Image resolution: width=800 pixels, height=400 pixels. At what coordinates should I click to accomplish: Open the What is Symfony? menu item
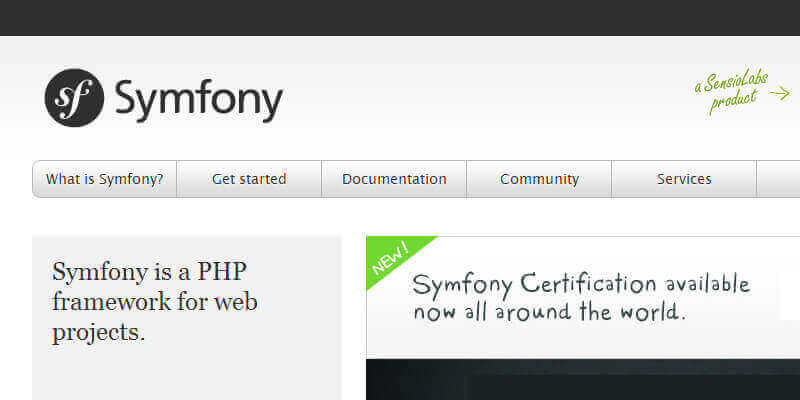point(105,179)
